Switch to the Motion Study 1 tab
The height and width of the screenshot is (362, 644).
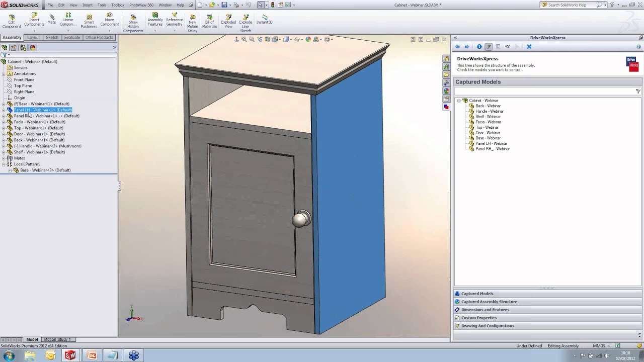[57, 339]
